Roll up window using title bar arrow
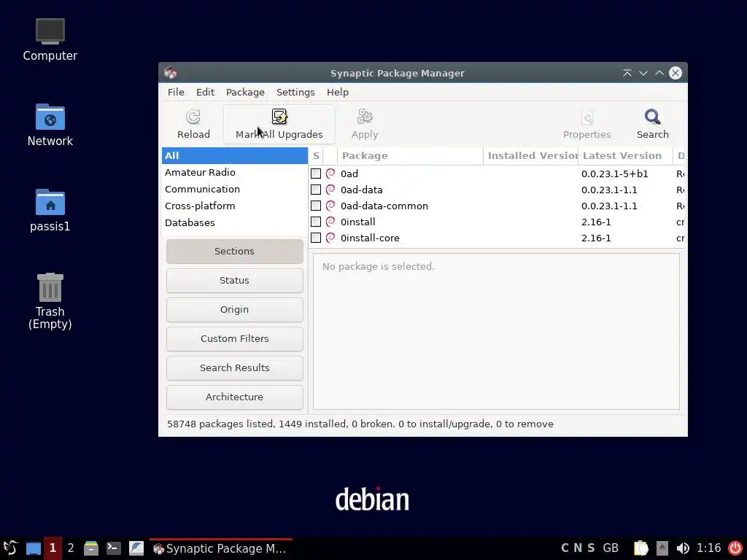 pyautogui.click(x=627, y=73)
